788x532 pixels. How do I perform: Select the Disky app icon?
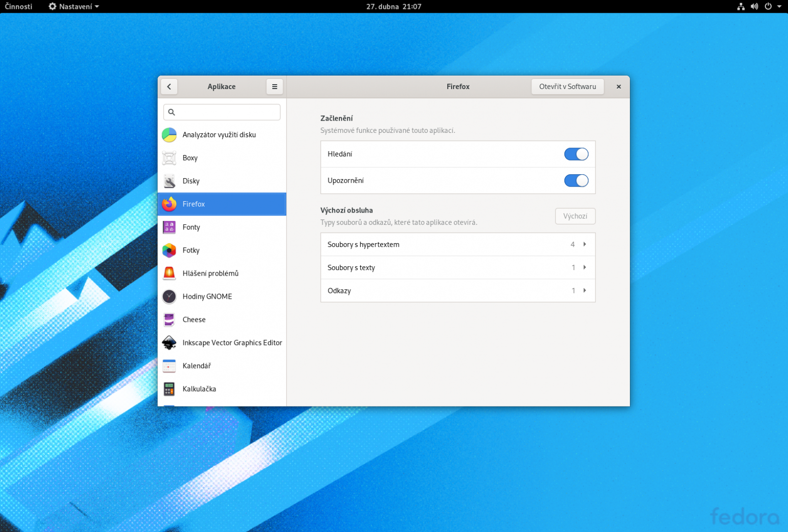click(x=169, y=181)
